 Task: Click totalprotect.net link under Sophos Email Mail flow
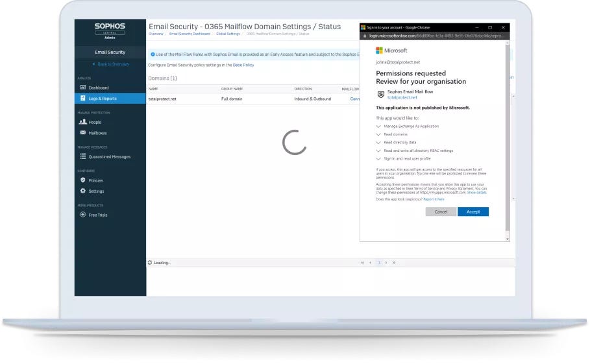(x=402, y=97)
